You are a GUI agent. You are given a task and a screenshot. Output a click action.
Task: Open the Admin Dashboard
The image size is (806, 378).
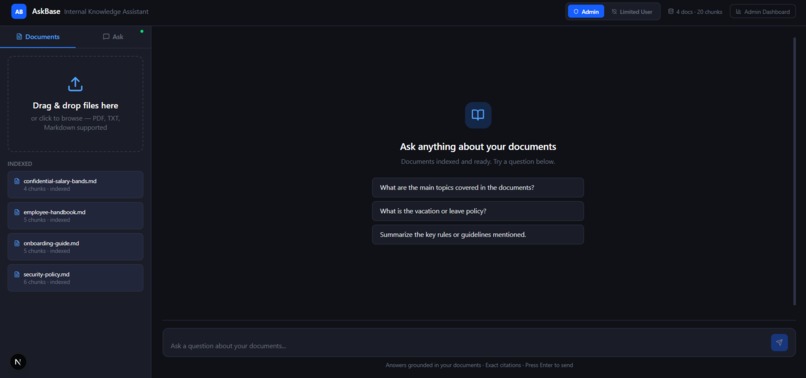(x=763, y=11)
